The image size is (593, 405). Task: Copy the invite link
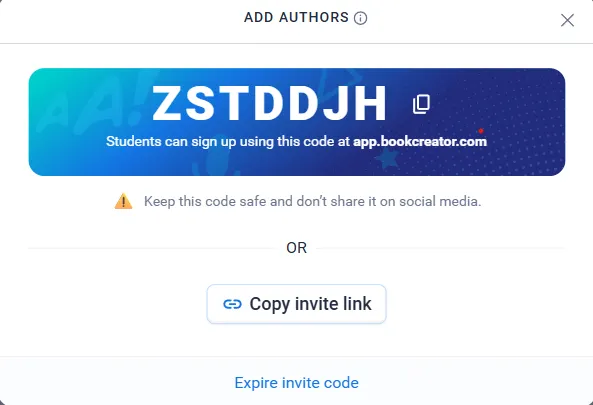coord(296,304)
